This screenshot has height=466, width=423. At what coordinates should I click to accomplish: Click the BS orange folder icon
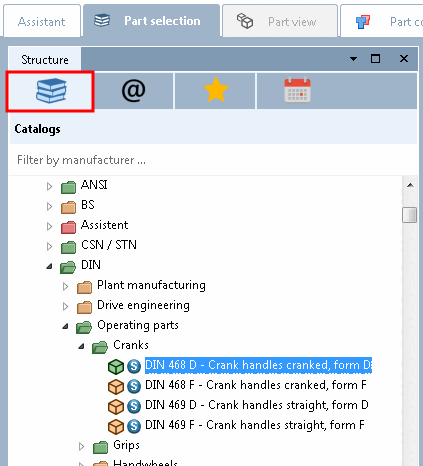[68, 207]
